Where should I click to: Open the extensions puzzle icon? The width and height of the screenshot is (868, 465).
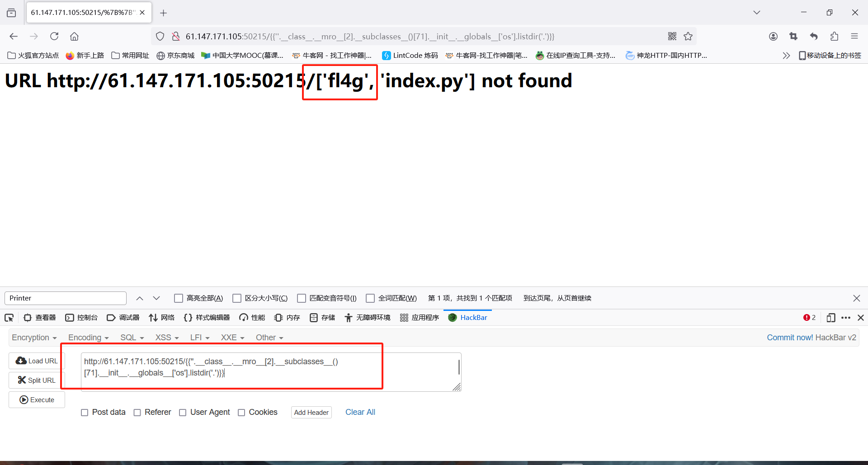coord(834,36)
